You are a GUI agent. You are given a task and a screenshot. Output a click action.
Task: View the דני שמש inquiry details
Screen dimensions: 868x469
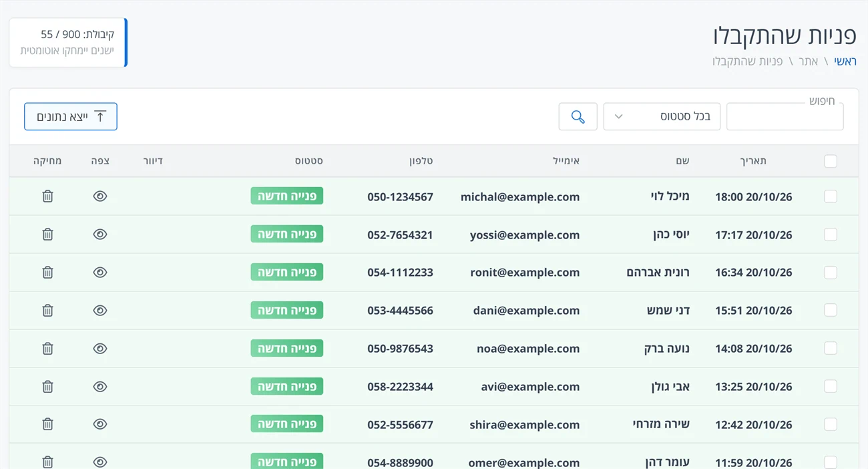point(100,311)
